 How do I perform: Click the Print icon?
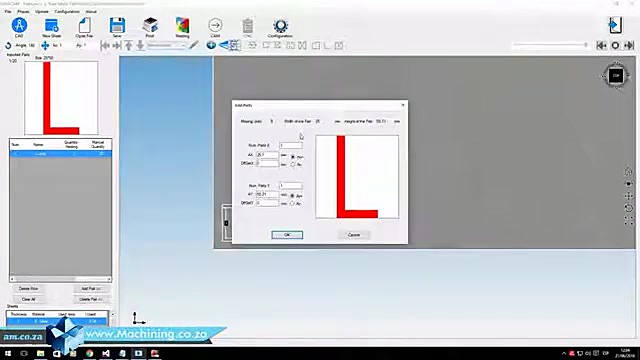pyautogui.click(x=150, y=26)
